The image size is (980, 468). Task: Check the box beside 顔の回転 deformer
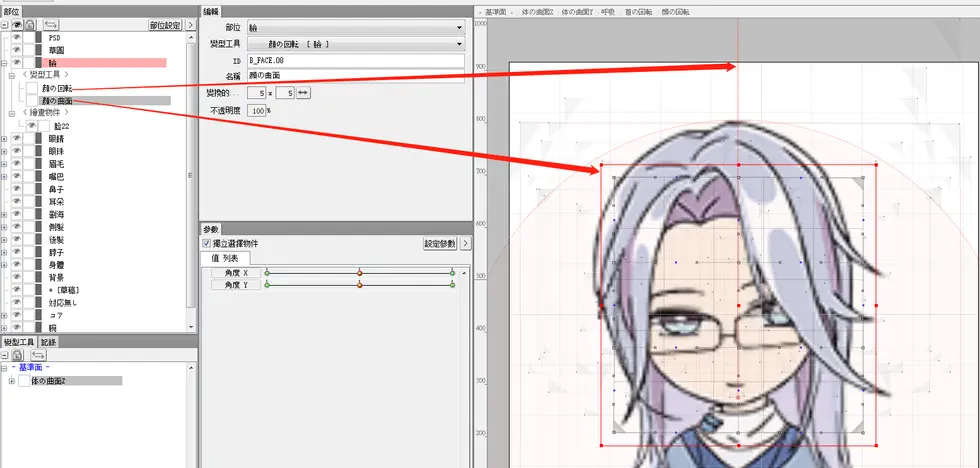(32, 88)
